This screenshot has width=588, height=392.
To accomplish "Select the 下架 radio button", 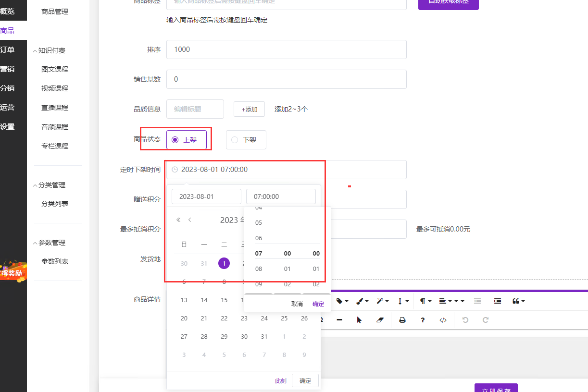I will point(235,140).
